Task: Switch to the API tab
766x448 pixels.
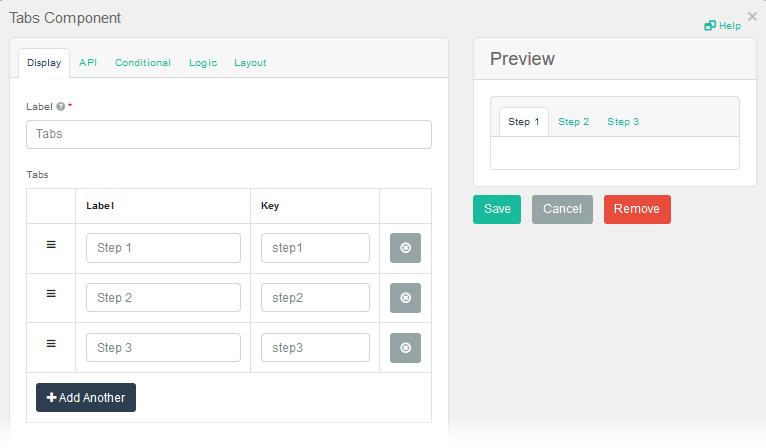Action: coord(88,63)
